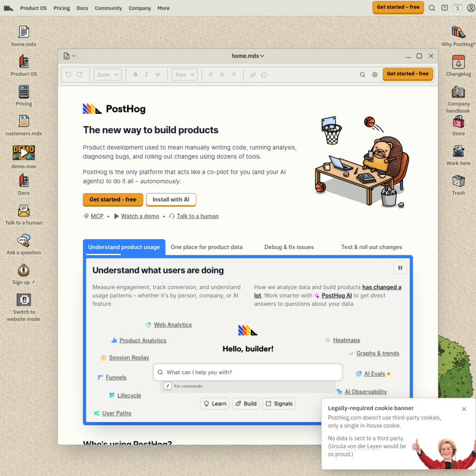Viewport: 476px width, 476px height.
Task: Open the user account icon in top bar
Action: point(471,8)
